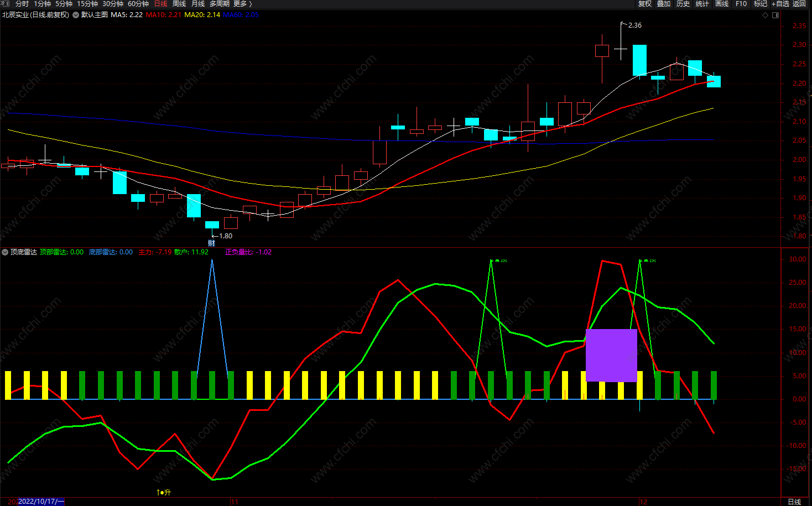The image size is (812, 506).
Task: Switch to 月线 monthly chart
Action: pos(198,4)
